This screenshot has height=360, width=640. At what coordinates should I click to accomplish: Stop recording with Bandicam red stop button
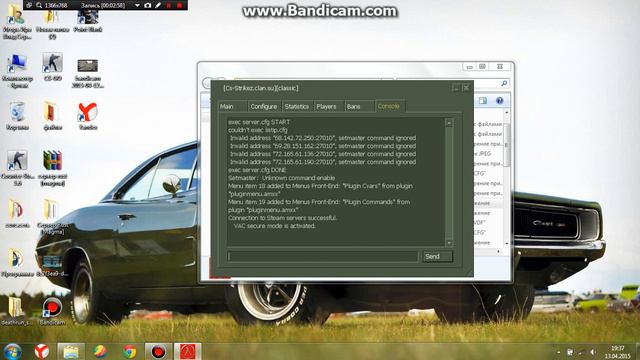(179, 5)
